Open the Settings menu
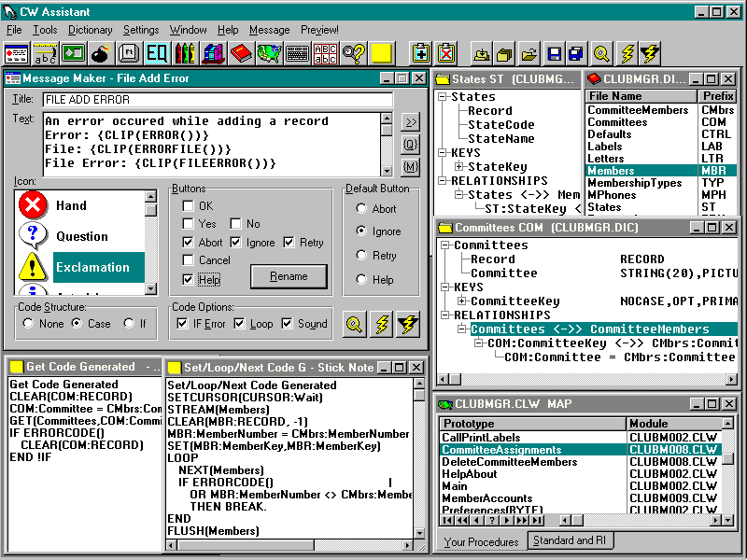The width and height of the screenshot is (747, 560). point(141,30)
